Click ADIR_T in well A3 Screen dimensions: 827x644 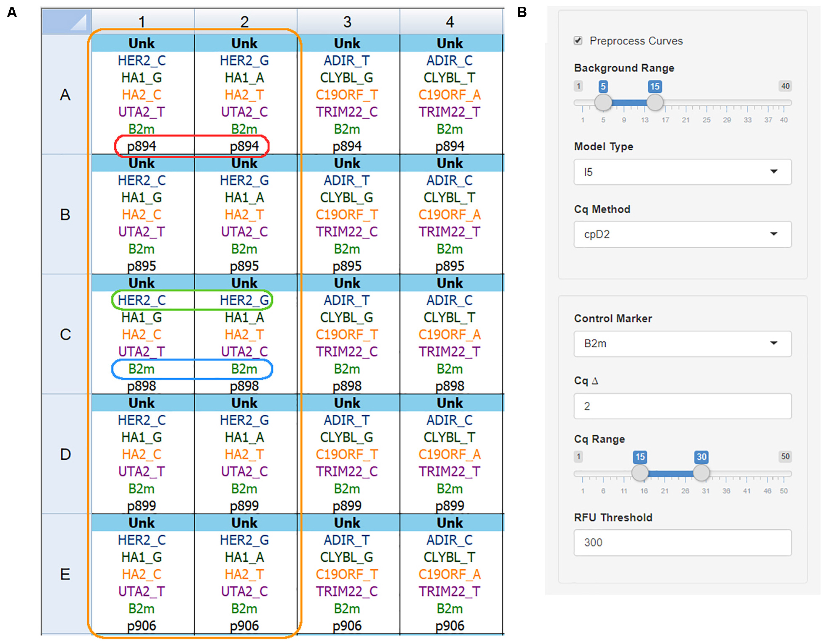point(347,60)
